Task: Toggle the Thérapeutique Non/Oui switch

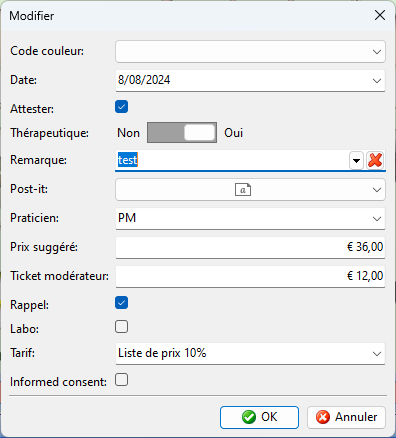Action: [182, 133]
